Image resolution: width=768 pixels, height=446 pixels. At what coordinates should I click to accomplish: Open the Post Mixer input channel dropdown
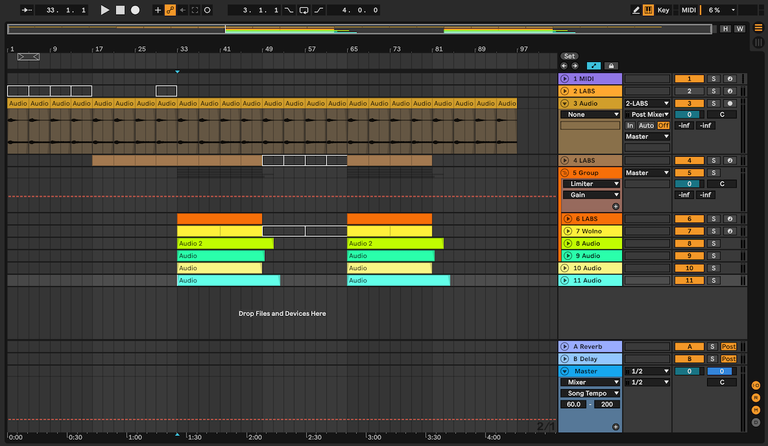click(647, 114)
